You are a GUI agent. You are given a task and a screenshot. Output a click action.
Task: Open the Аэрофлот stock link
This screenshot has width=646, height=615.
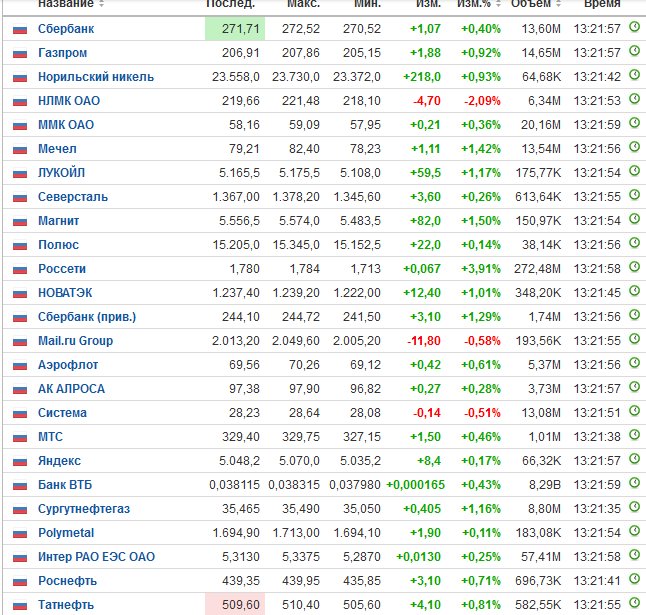(68, 365)
